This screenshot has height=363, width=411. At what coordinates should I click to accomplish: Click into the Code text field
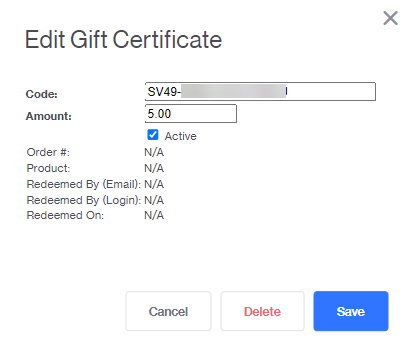(260, 92)
